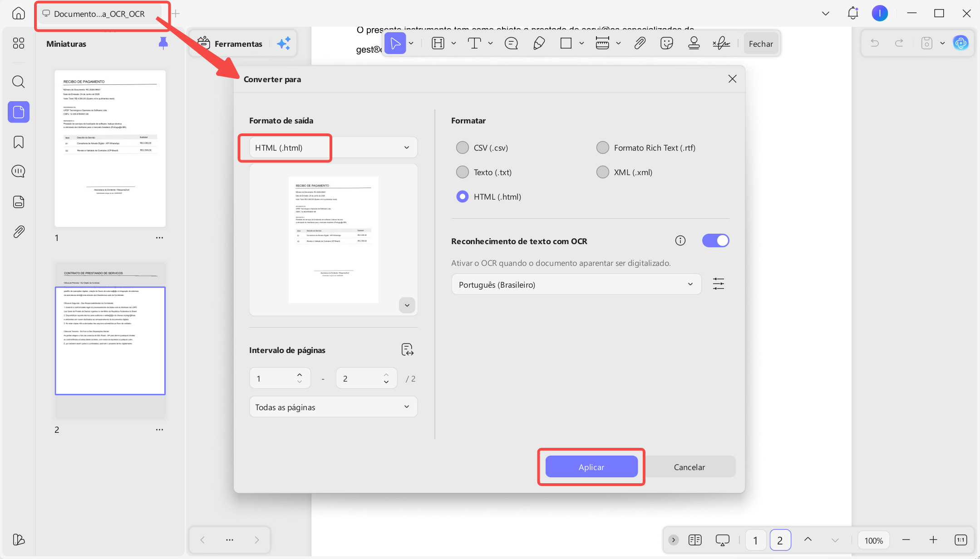Image resolution: width=980 pixels, height=559 pixels.
Task: Open the save options dropdown arrow
Action: [x=942, y=44]
